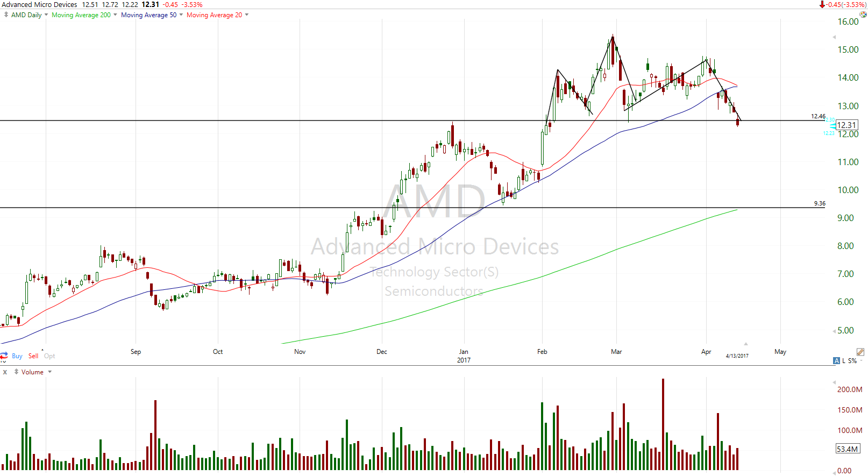Click the 12.31 current price tag on axis
The height and width of the screenshot is (476, 868).
click(x=846, y=125)
